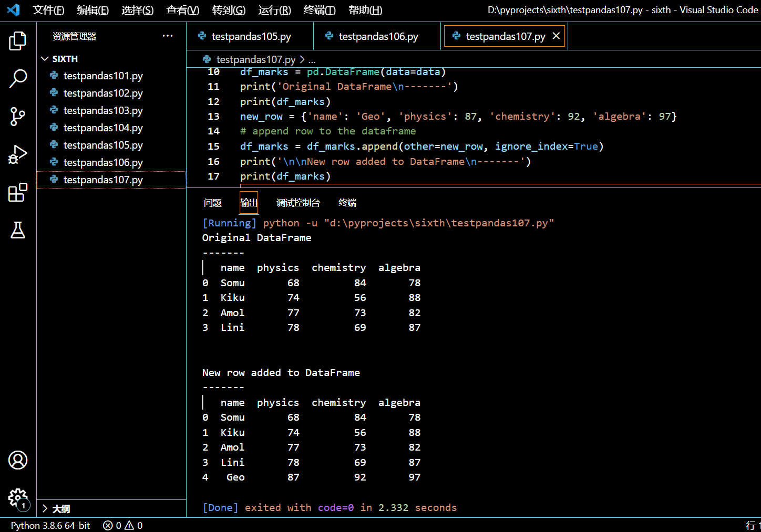Click the 资源管理器 explorer panel title
Screen dimensions: 761x532
(74, 36)
